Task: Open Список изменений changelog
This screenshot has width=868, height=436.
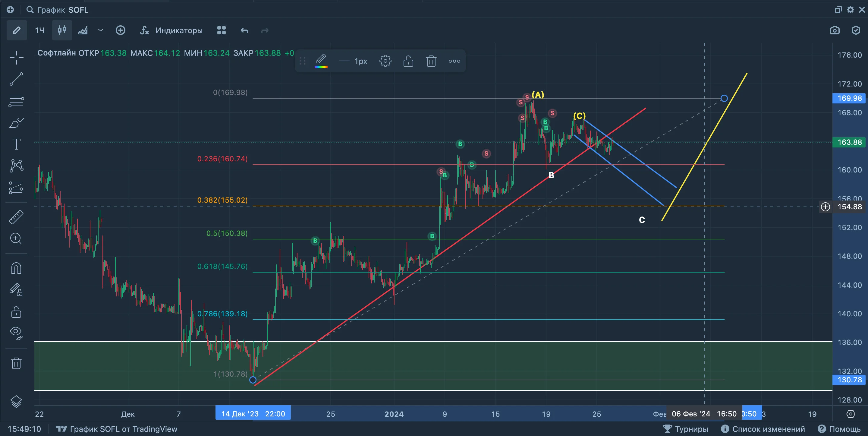Action: pyautogui.click(x=763, y=429)
